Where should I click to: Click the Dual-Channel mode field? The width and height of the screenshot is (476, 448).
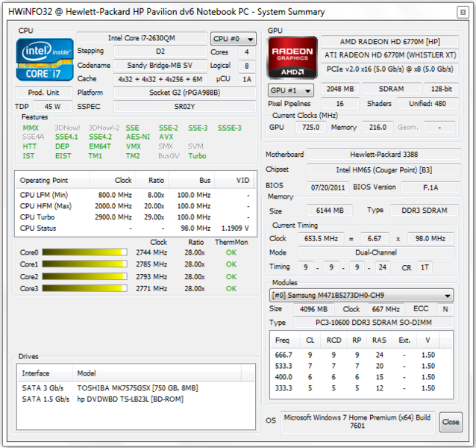376,252
